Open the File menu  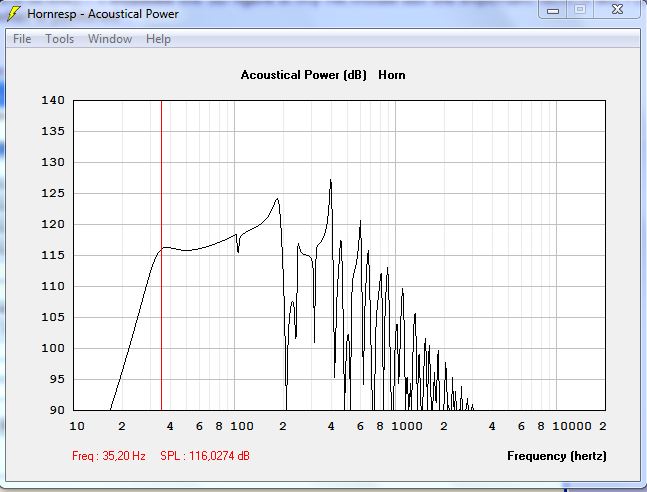tap(22, 39)
